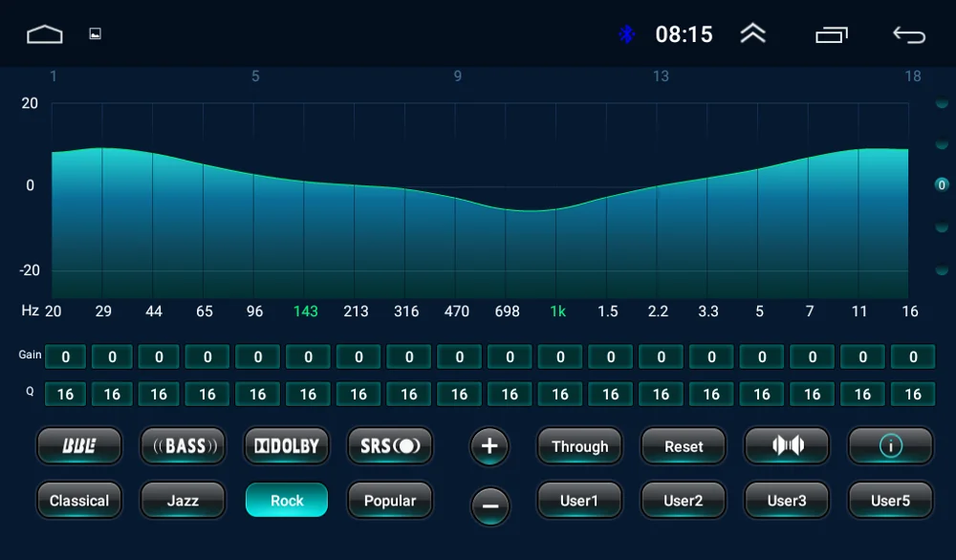Image resolution: width=956 pixels, height=560 pixels.
Task: Select the highlighted Rock preset
Action: (287, 501)
